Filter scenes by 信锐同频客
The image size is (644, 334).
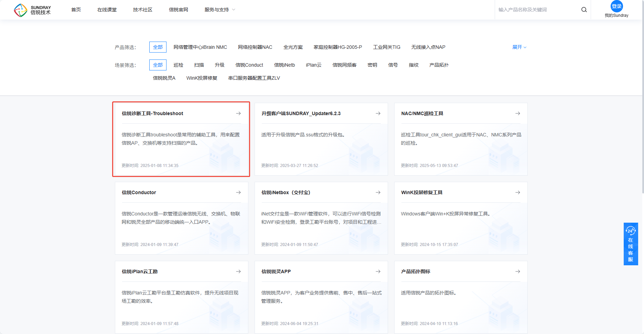tap(344, 65)
